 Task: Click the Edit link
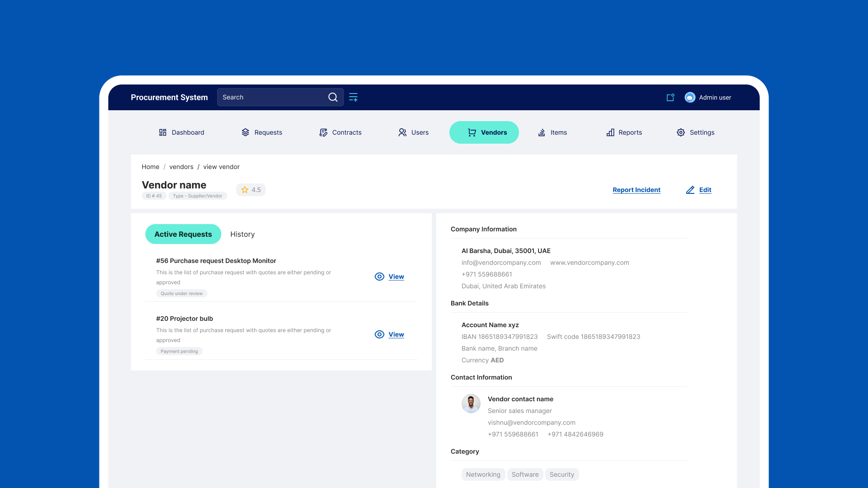(705, 190)
